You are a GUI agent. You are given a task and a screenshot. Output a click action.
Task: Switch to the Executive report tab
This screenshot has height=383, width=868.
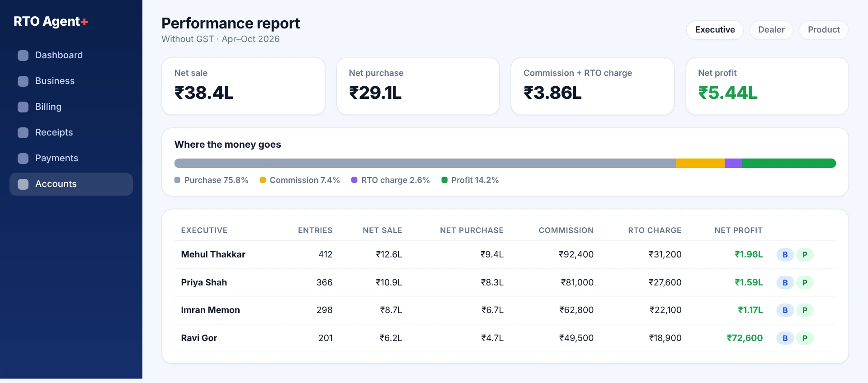coord(715,30)
